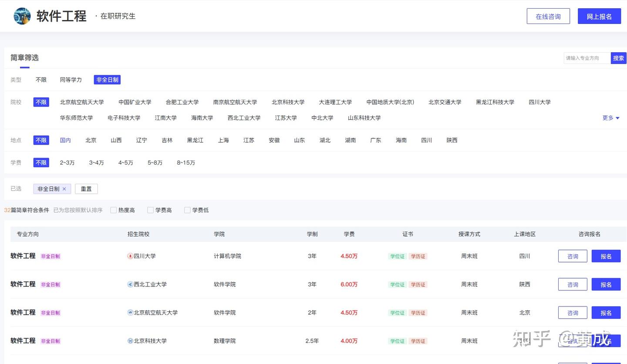Select 黑龙江 location filter

tap(195, 140)
